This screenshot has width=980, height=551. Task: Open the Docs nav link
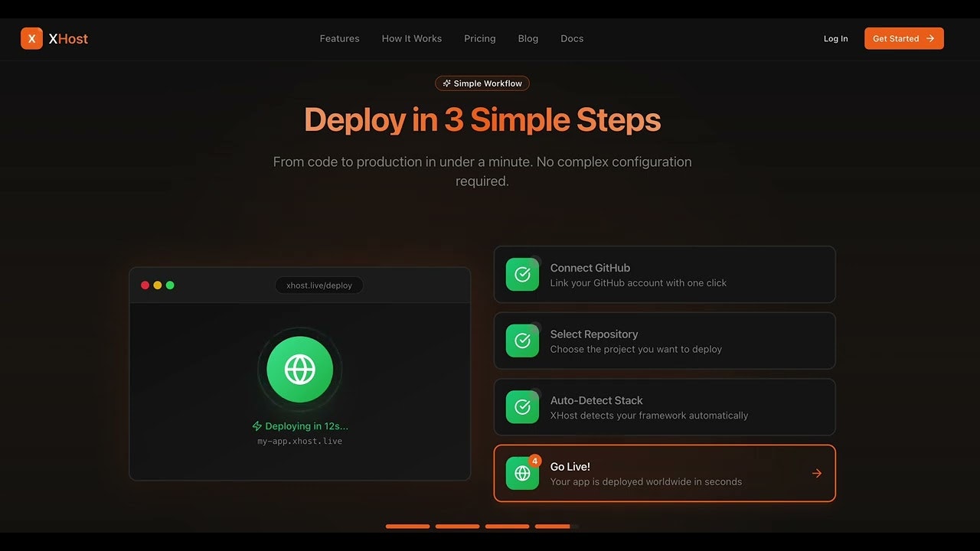click(572, 38)
